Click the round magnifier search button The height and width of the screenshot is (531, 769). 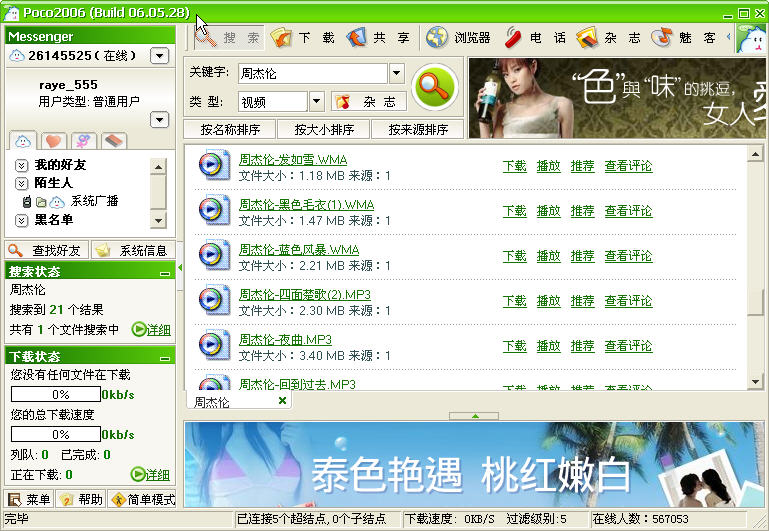tap(434, 87)
